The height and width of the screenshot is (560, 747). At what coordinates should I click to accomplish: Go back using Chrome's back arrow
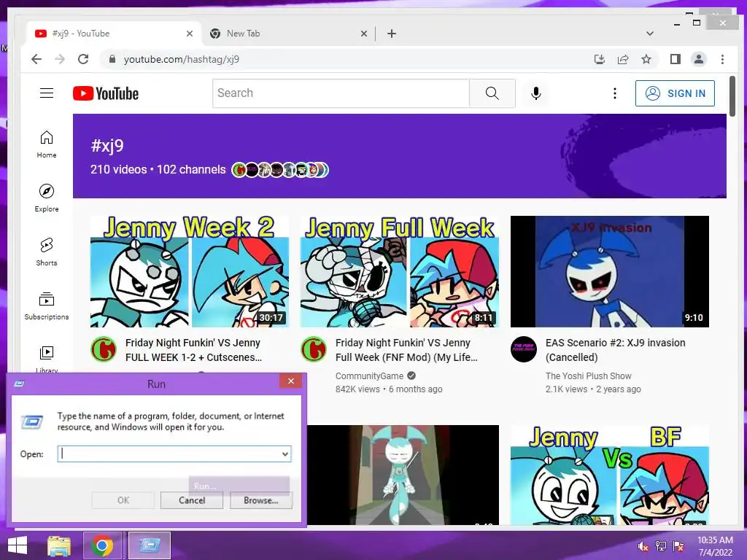[x=36, y=59]
